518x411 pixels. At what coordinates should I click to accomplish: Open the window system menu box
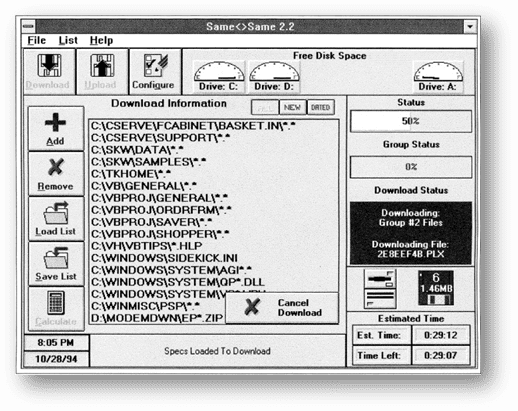point(28,26)
